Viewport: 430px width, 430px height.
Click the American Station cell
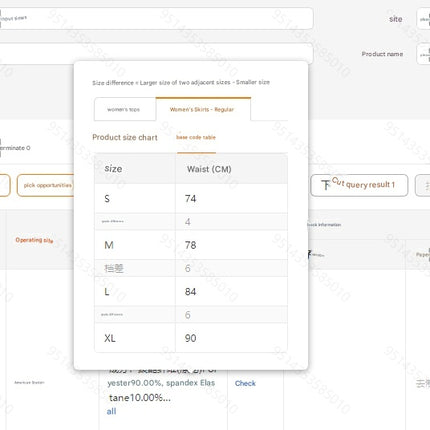(29, 383)
